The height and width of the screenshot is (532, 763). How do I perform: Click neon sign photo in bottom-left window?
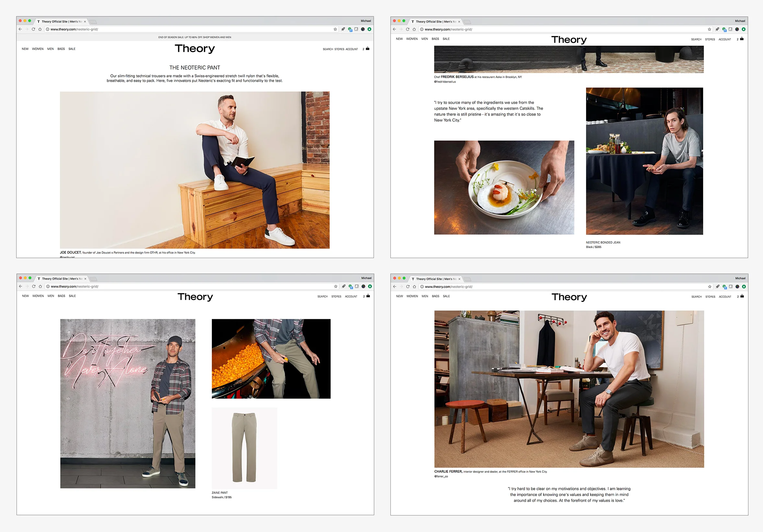pyautogui.click(x=128, y=403)
